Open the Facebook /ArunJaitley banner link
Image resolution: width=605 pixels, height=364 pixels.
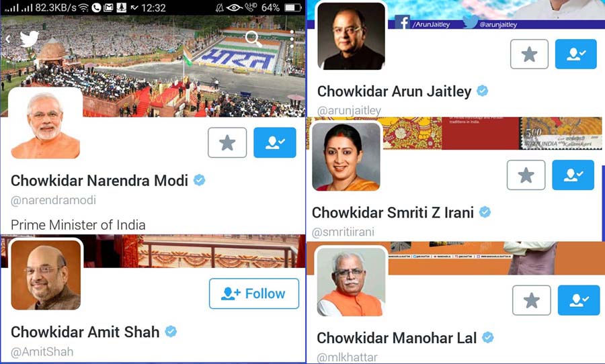422,24
